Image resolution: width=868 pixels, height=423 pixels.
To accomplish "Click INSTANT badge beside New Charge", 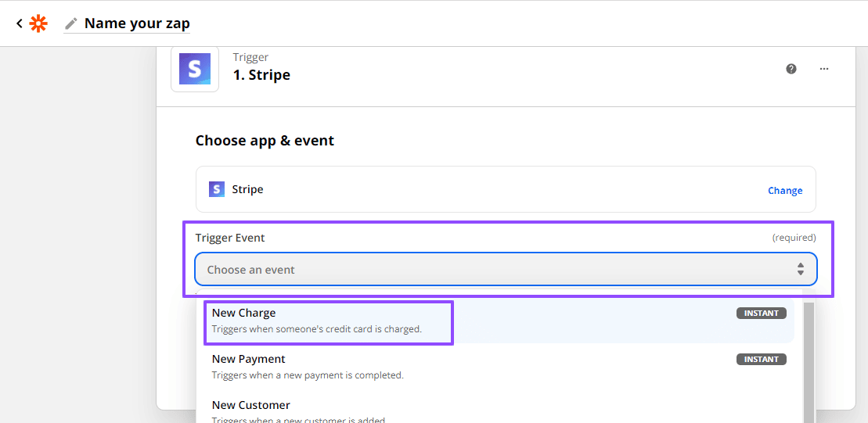I will point(761,314).
